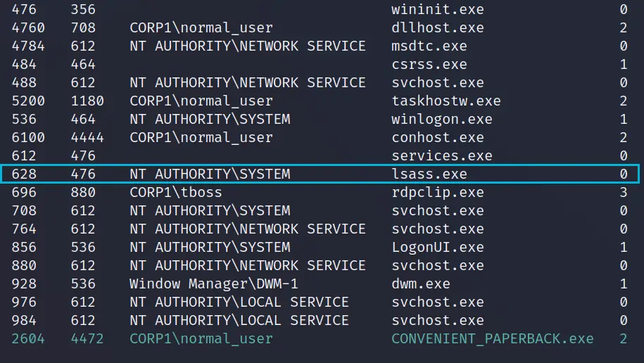Select the CORP1\tboss user name
The width and height of the screenshot is (644, 363).
tap(176, 192)
